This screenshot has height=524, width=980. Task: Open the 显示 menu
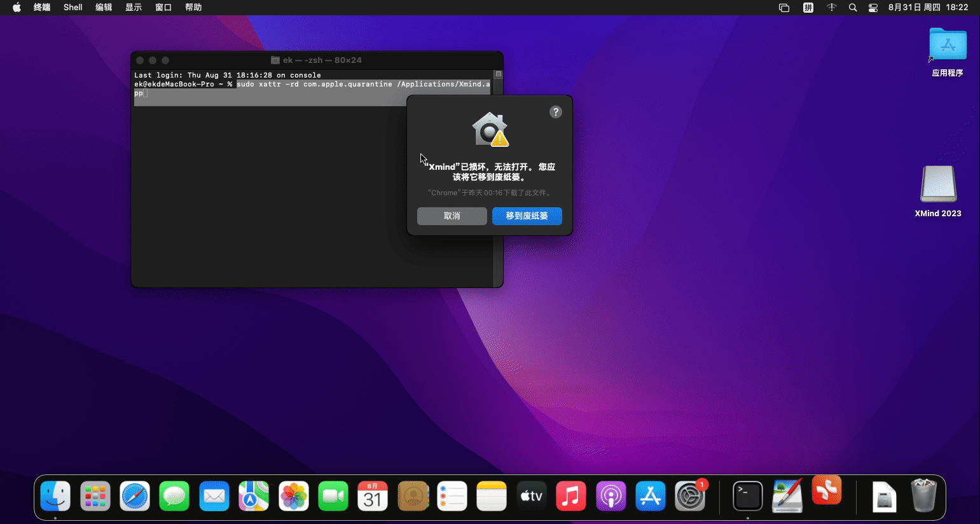[x=134, y=8]
